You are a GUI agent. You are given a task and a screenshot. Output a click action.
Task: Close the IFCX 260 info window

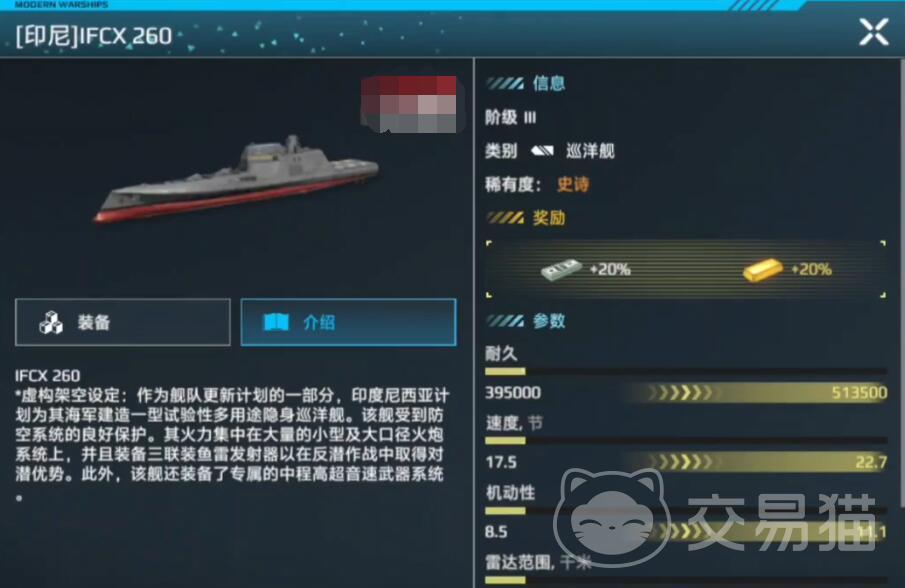click(873, 32)
